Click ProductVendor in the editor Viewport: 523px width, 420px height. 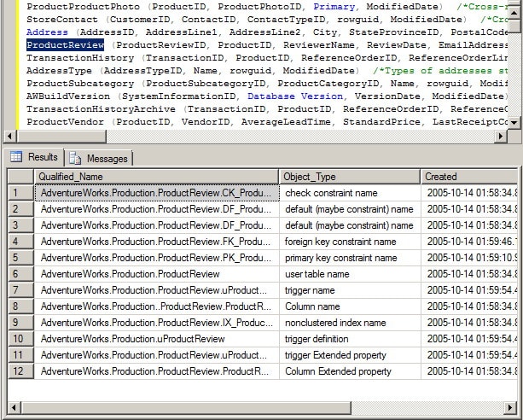point(66,122)
